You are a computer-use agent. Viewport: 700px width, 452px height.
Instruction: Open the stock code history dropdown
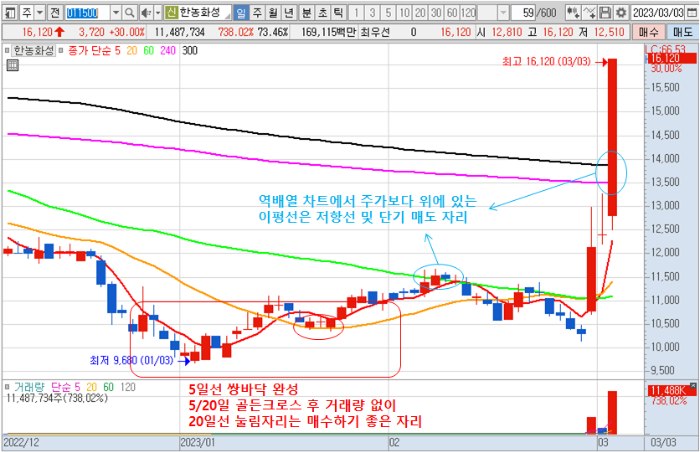[x=116, y=13]
